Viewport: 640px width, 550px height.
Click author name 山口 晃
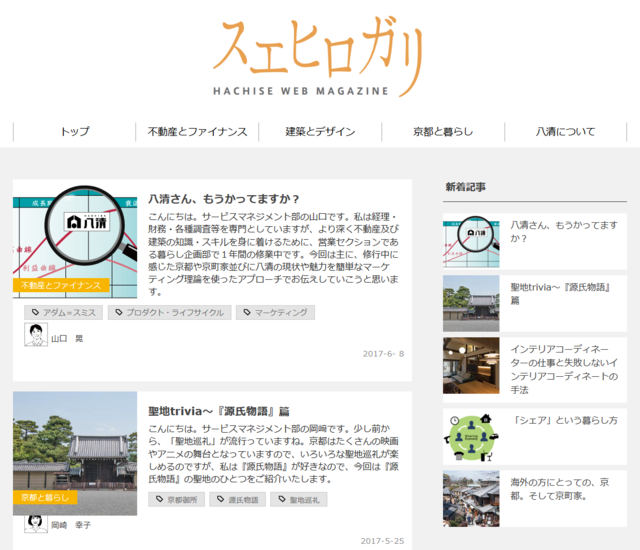(67, 339)
